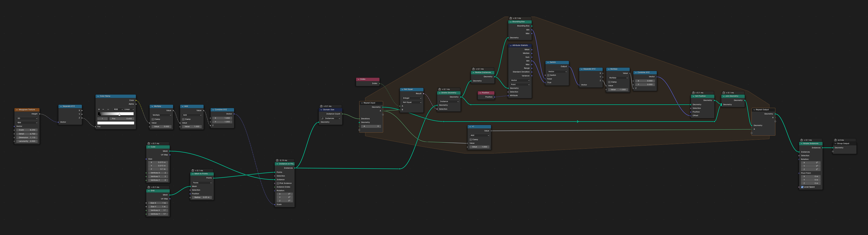Collapse the Musgrave Texture node via its chevron
Viewport: 868px width, 235px height.
pyautogui.click(x=17, y=110)
